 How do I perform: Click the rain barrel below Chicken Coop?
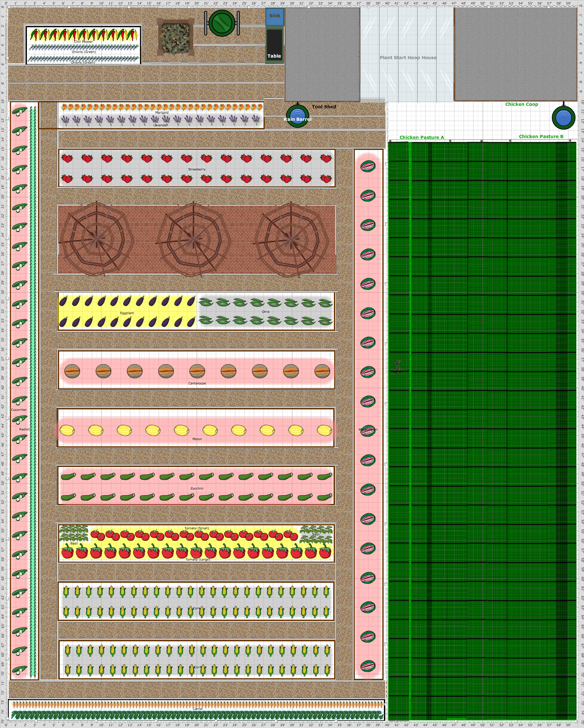563,117
